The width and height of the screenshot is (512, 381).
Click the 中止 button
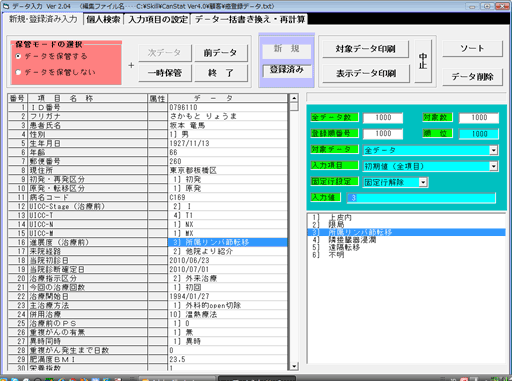(423, 61)
